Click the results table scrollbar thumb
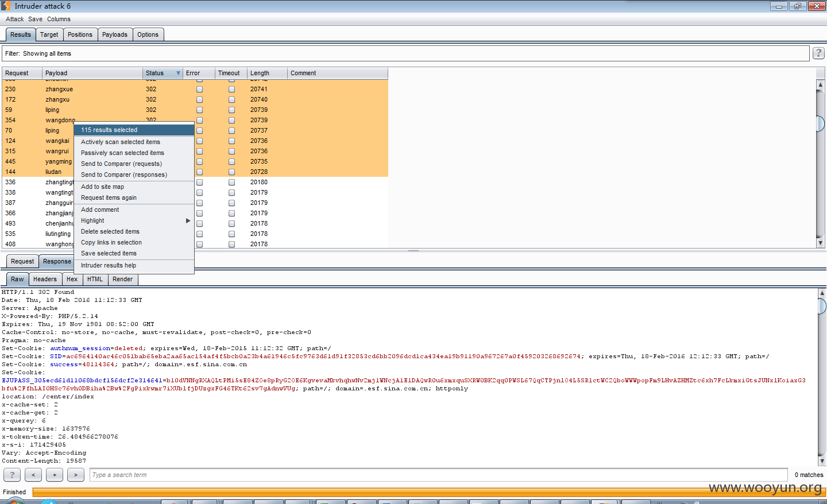Image resolution: width=827 pixels, height=504 pixels. [821, 123]
